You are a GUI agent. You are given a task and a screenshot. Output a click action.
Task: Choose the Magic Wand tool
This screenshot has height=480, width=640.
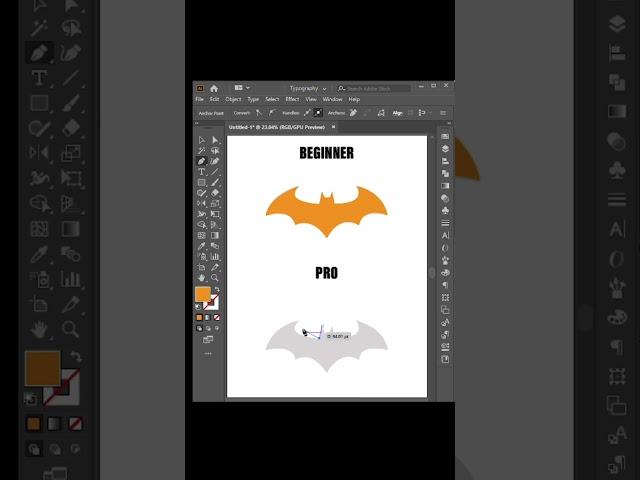click(x=202, y=151)
